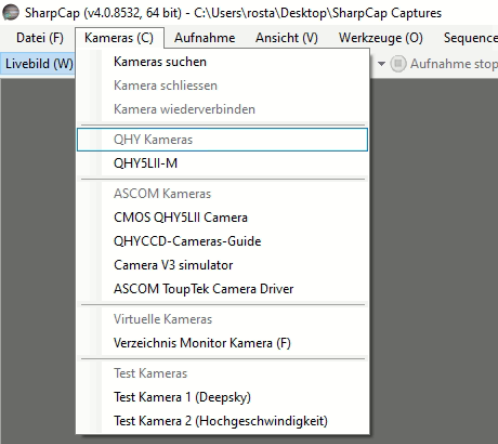This screenshot has height=444, width=498.
Task: Open the Aufnahme menu
Action: (x=205, y=38)
